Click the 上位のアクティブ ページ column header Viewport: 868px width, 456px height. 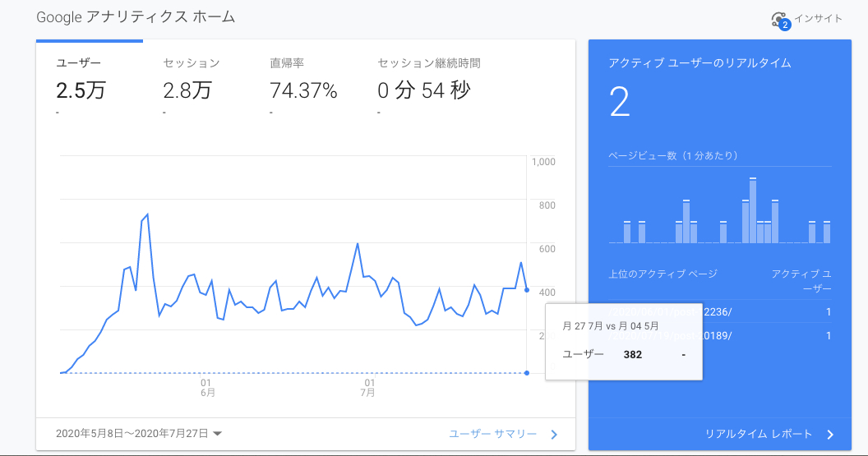coord(663,274)
